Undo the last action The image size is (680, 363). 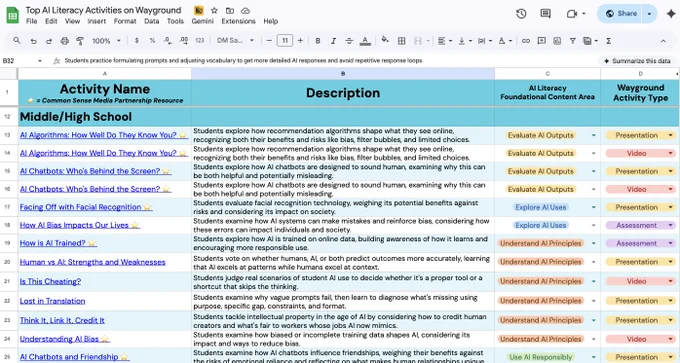point(33,41)
